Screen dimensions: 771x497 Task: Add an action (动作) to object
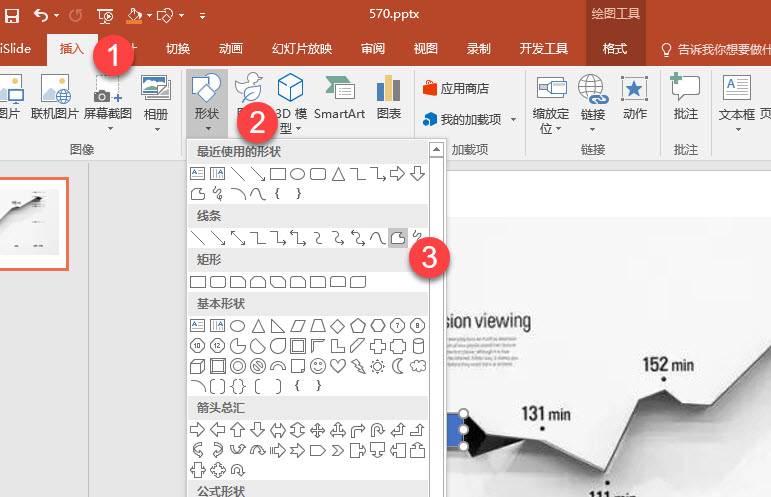[x=634, y=97]
